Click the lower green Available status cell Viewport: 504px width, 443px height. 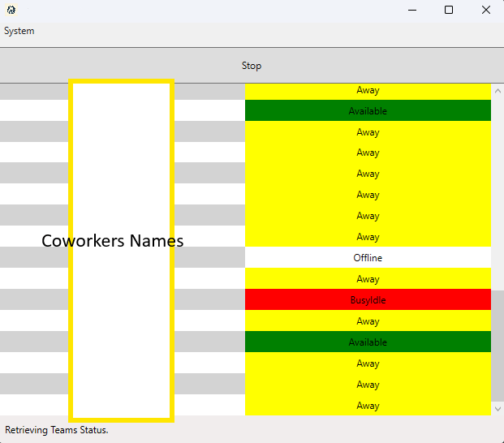pyautogui.click(x=368, y=342)
